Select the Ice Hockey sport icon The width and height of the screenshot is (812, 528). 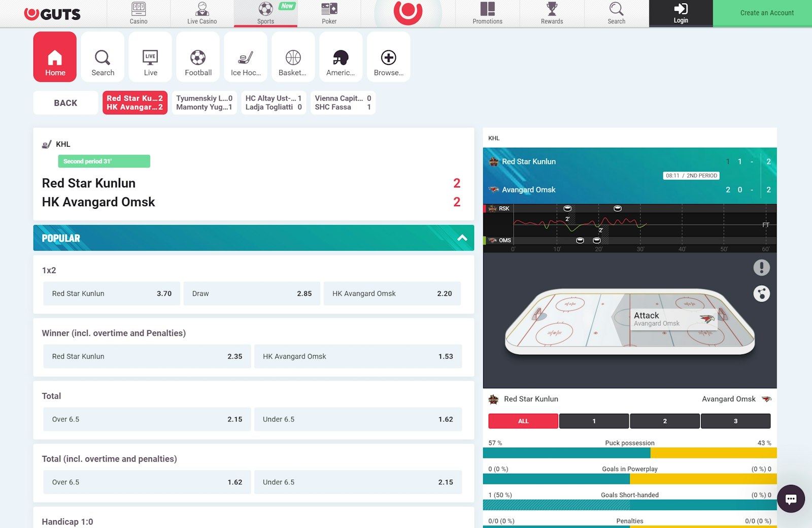pos(246,57)
